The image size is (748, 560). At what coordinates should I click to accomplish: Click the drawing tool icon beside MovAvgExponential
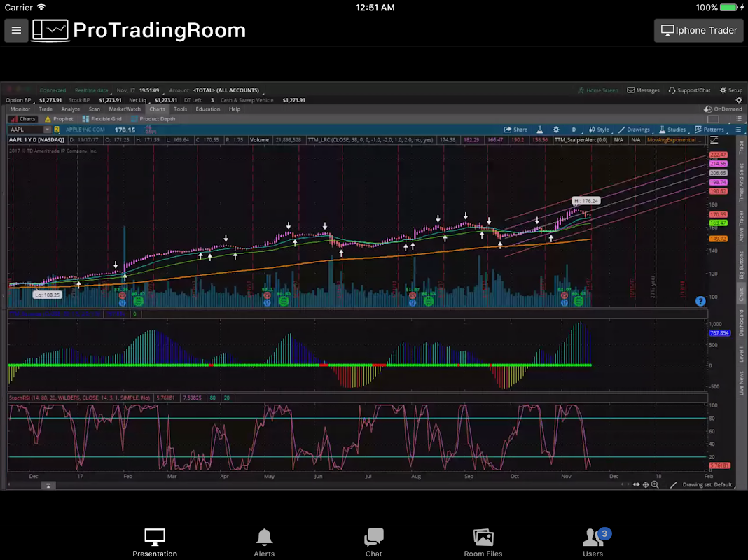[x=714, y=140]
